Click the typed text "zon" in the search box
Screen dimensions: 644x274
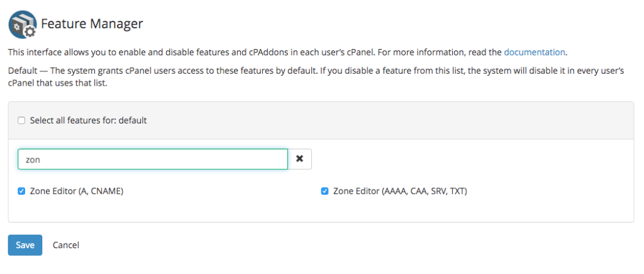32,160
